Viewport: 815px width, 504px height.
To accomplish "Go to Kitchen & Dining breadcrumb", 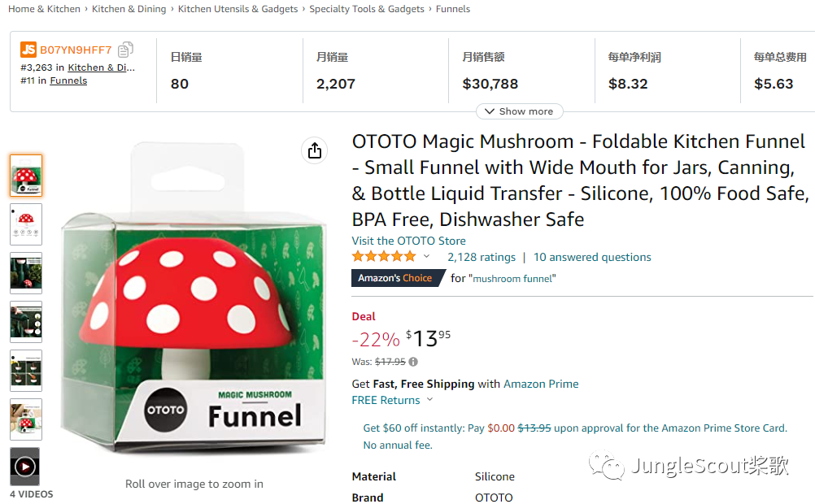I will tap(129, 9).
